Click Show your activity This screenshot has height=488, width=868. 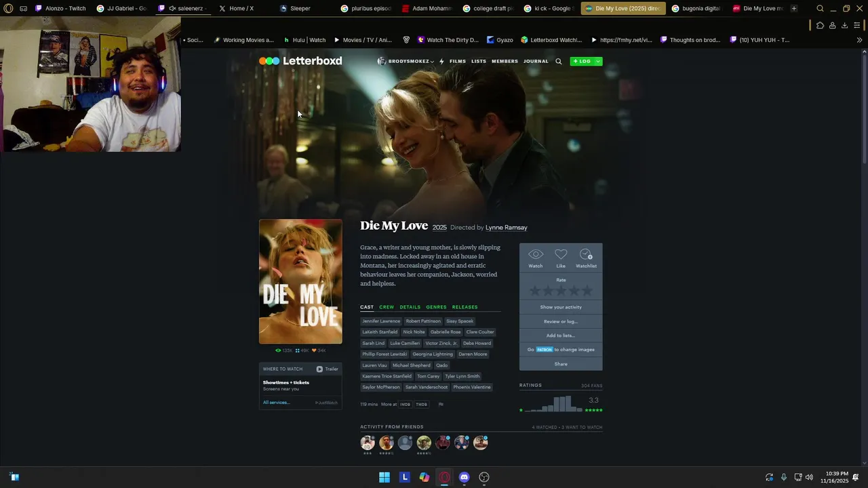pyautogui.click(x=561, y=307)
